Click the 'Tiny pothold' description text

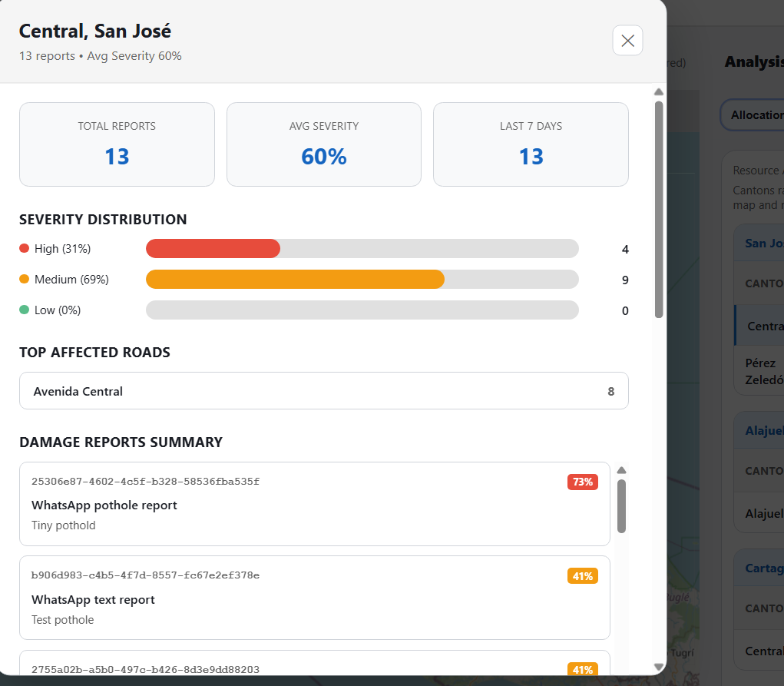[64, 525]
